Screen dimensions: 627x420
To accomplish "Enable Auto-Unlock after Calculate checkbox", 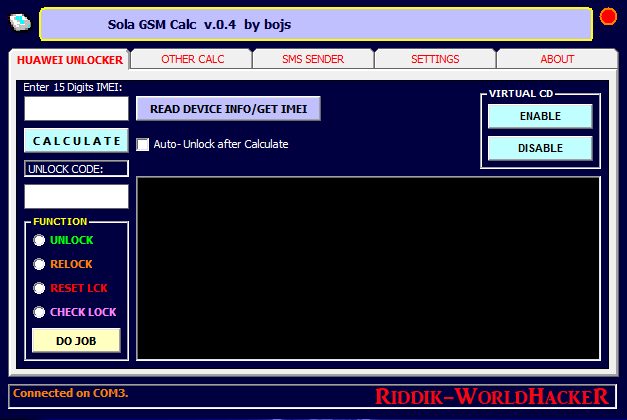I will click(142, 144).
